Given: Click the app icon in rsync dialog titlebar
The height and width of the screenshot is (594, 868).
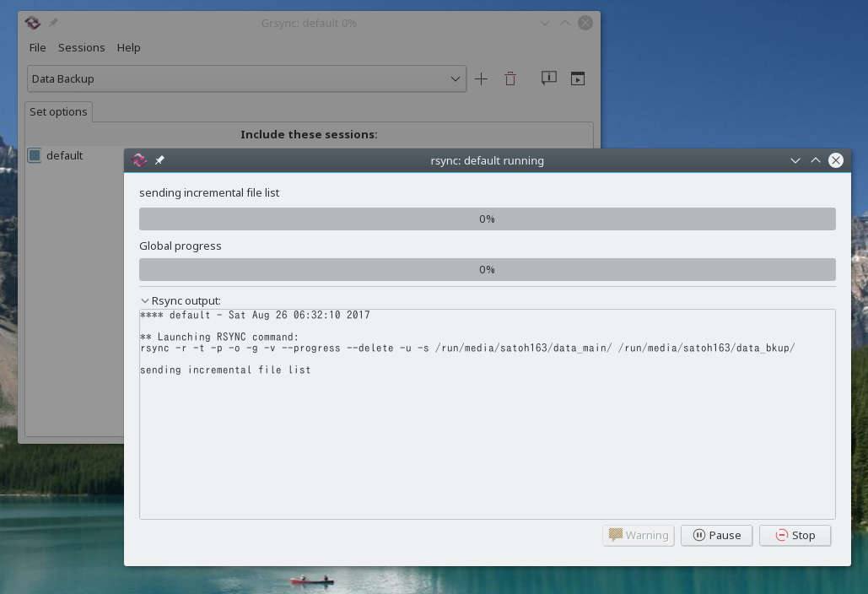Looking at the screenshot, I should click(139, 160).
